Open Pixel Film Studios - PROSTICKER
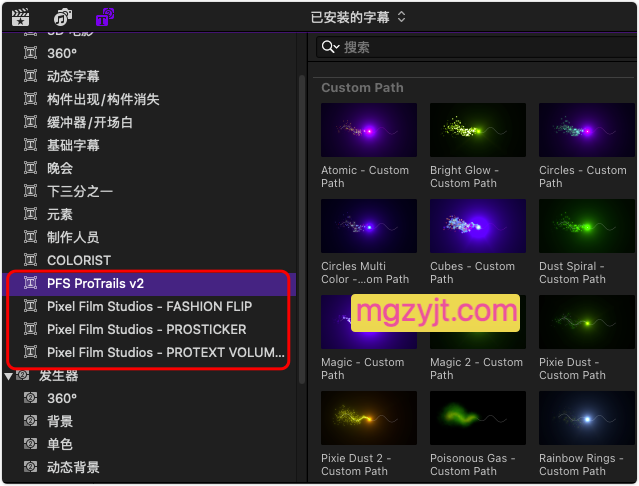Screen dimensions: 639x486 click(149, 329)
